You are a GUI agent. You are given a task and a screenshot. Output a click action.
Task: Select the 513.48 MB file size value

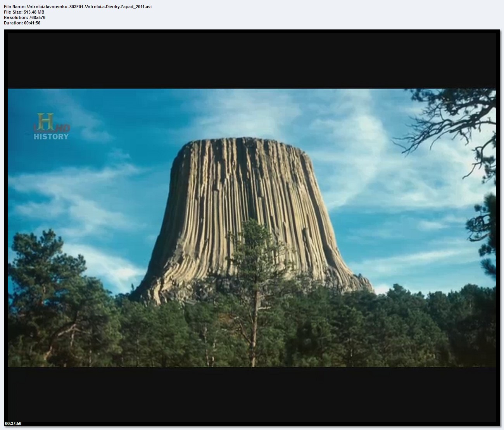pyautogui.click(x=34, y=12)
